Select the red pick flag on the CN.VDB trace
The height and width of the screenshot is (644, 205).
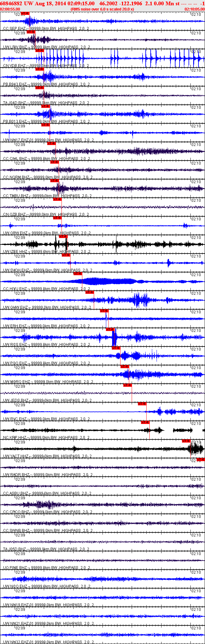(40, 51)
